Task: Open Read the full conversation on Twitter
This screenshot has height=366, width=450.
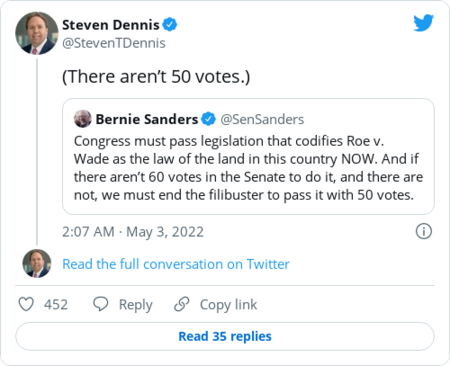Action: 176,264
